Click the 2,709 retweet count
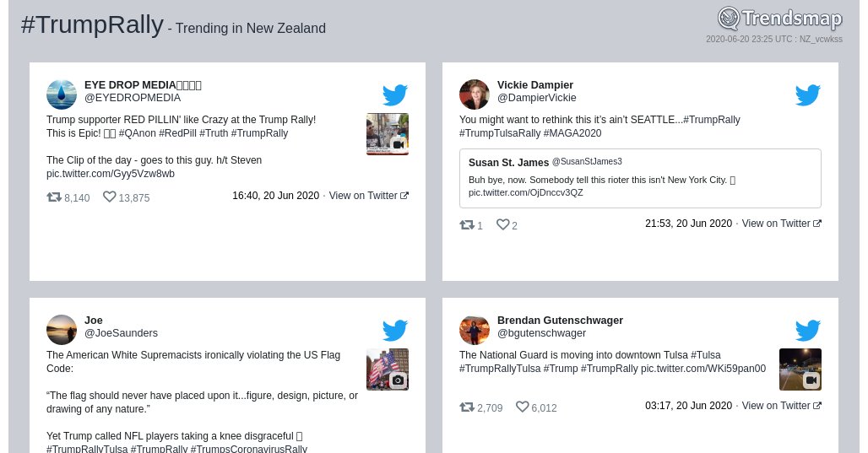This screenshot has width=868, height=453. click(490, 408)
